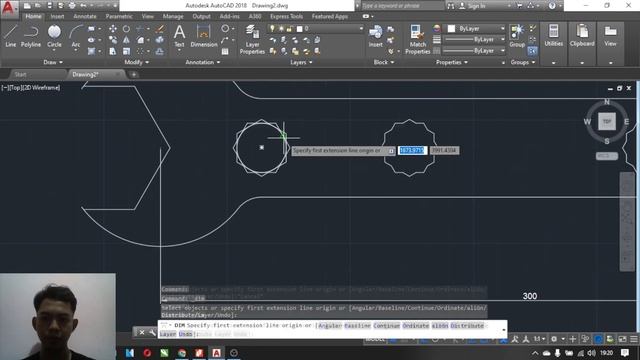Switch to the Start file tab
This screenshot has width=640, height=360.
pos(20,74)
